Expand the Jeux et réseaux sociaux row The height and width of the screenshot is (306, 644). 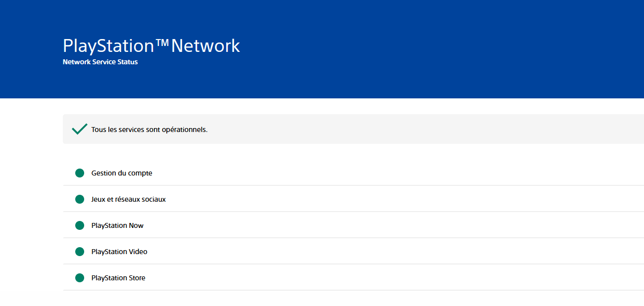[198, 199]
